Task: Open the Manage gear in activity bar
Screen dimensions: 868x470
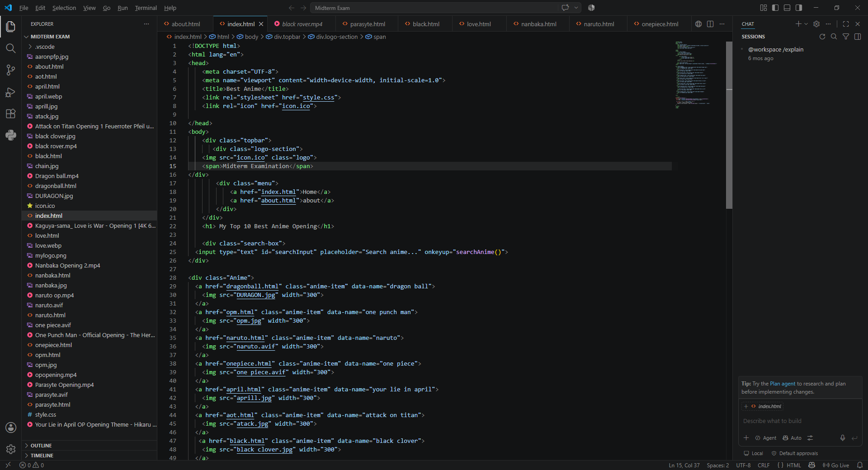Action: tap(11, 449)
